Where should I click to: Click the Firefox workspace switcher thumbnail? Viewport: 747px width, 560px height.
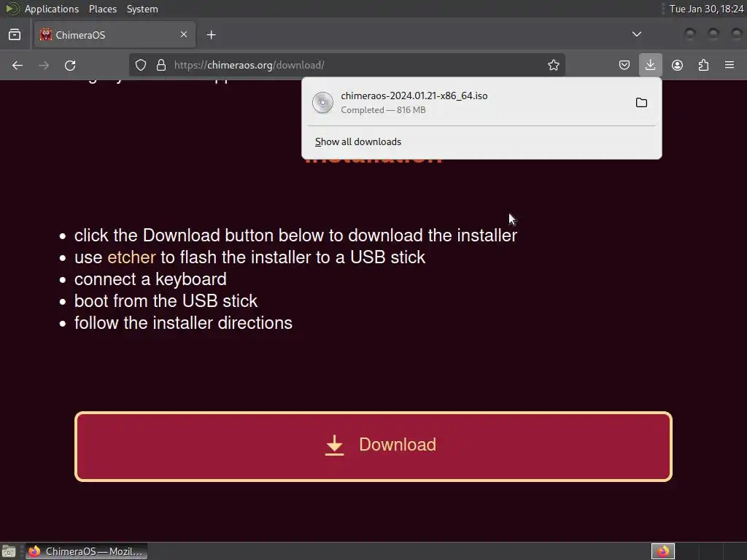pyautogui.click(x=662, y=551)
